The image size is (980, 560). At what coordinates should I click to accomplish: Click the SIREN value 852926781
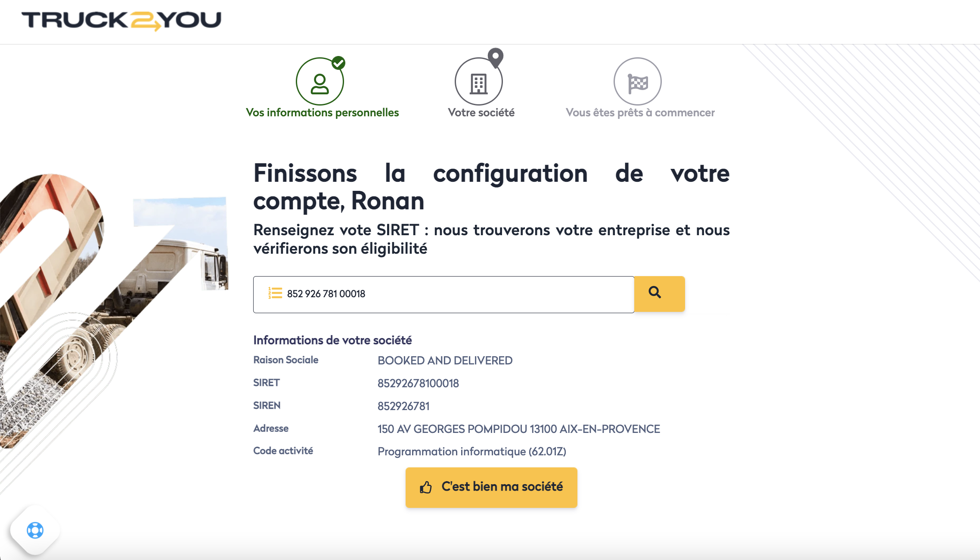tap(403, 406)
